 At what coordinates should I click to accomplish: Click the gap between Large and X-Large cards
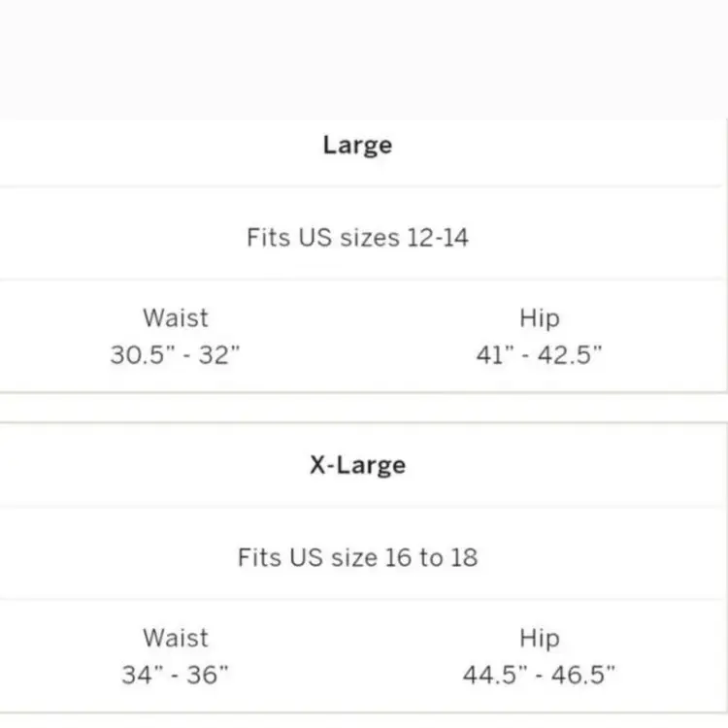click(364, 408)
